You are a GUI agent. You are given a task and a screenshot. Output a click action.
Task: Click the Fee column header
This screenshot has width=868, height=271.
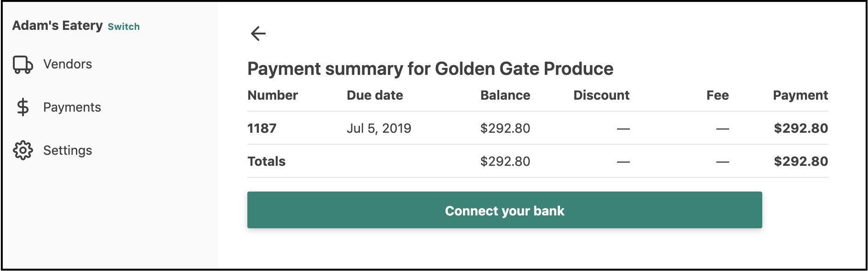(x=718, y=95)
